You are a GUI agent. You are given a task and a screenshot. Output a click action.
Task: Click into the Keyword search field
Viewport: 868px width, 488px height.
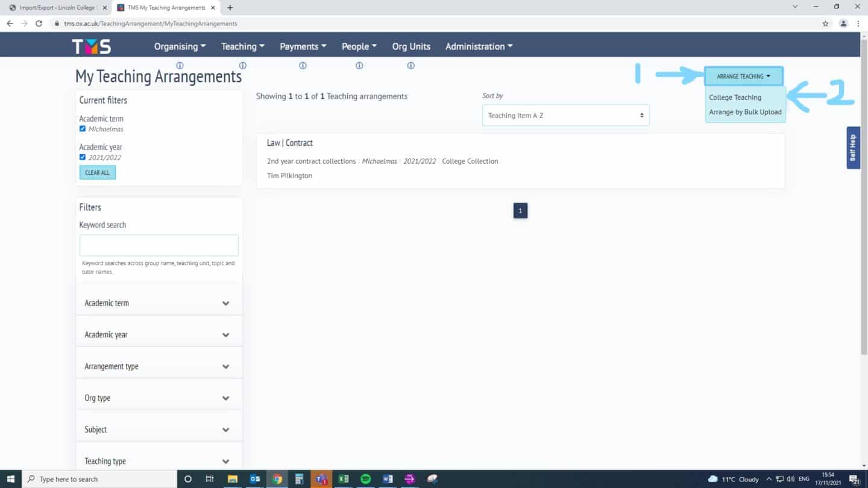[159, 245]
